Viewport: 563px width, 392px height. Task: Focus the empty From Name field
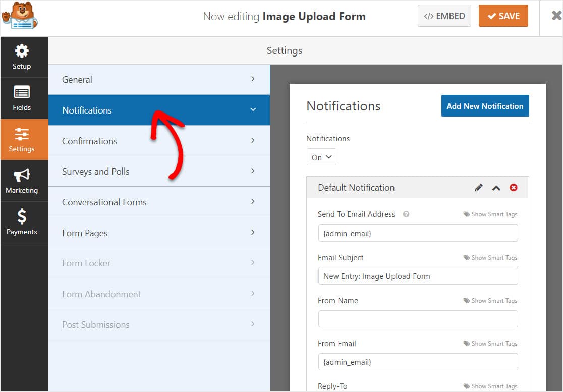[x=418, y=319]
